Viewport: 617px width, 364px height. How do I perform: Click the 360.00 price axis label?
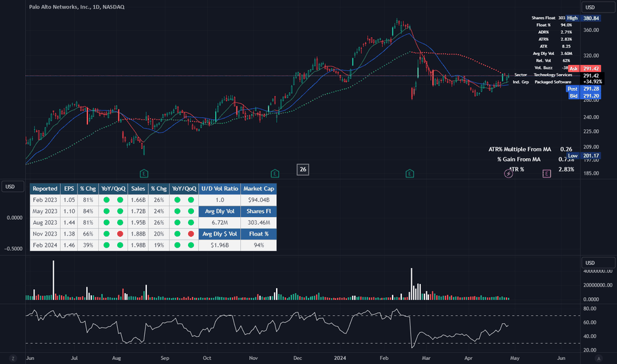coord(591,30)
